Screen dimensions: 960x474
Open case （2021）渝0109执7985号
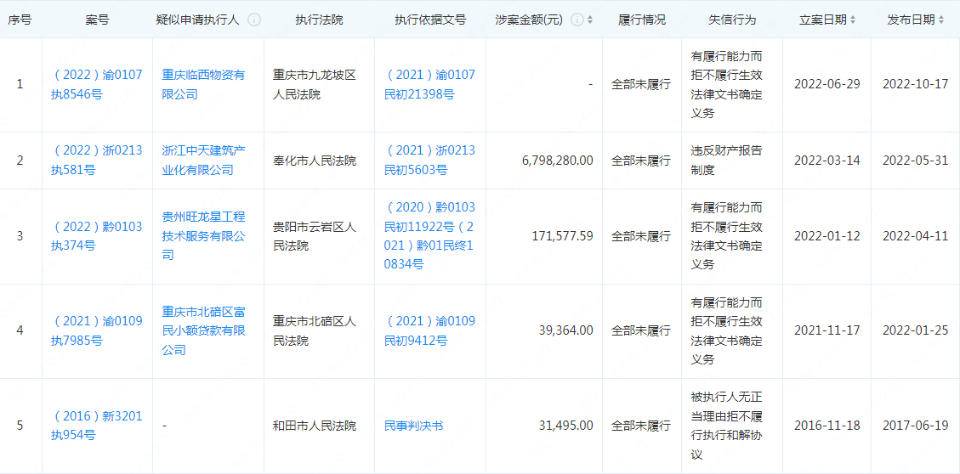(x=97, y=331)
